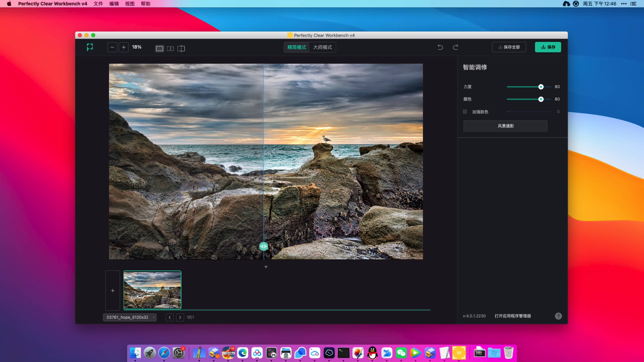Open Trash in the dock
The width and height of the screenshot is (644, 362).
[508, 353]
